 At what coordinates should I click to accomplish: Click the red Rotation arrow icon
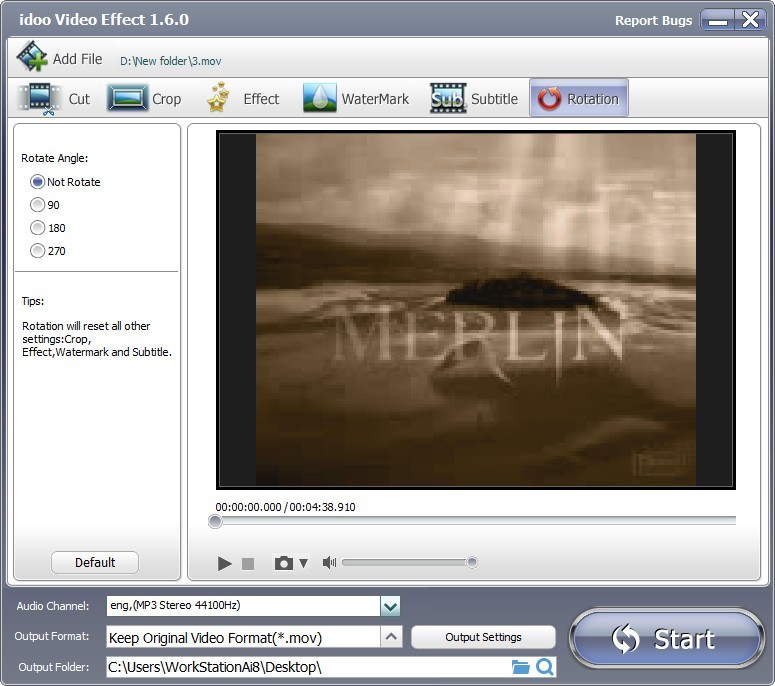(550, 98)
